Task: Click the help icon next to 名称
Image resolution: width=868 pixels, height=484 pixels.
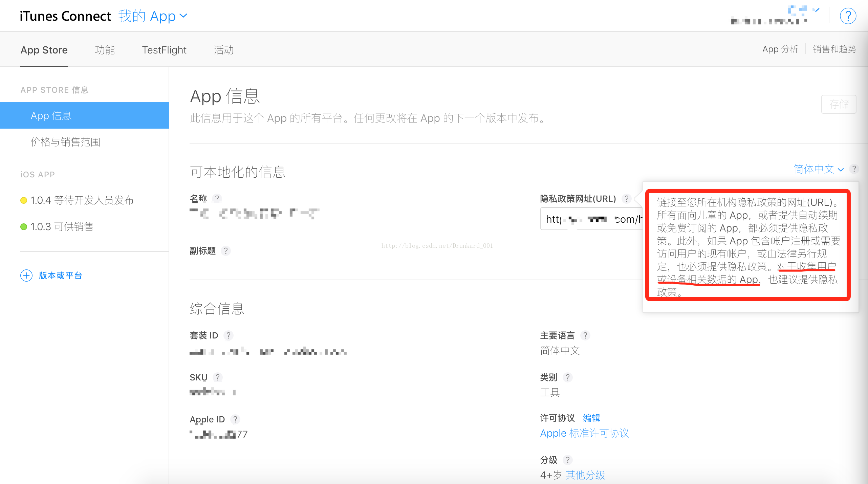Action: click(x=217, y=198)
